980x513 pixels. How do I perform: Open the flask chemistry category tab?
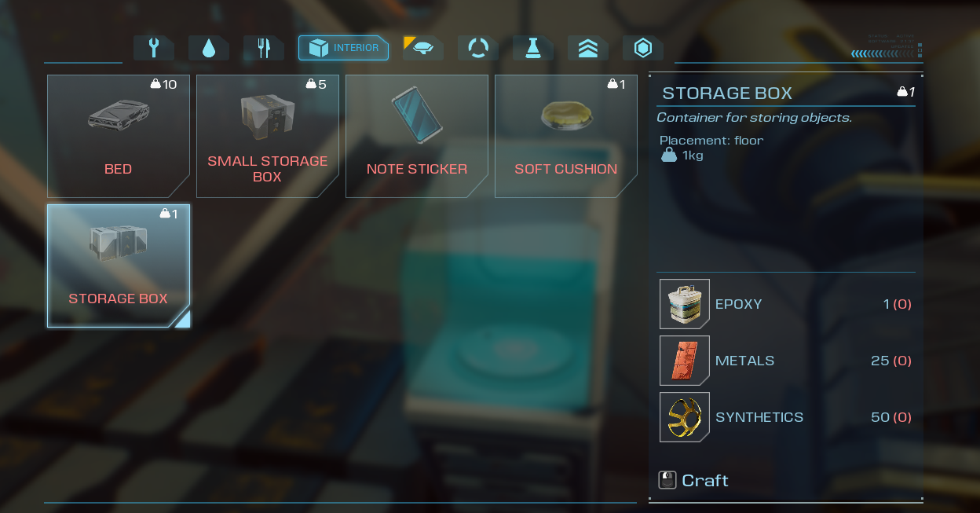pyautogui.click(x=533, y=48)
